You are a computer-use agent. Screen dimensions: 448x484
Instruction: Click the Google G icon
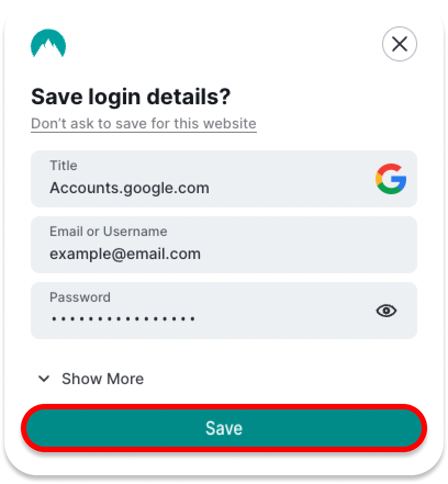click(x=390, y=179)
